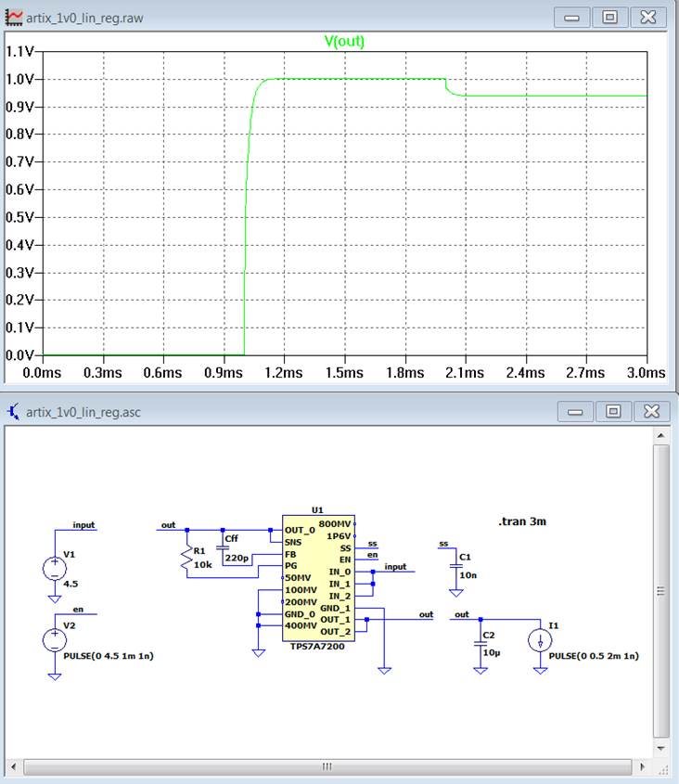Click the 'en' net label at EN pin
679x784 pixels.
click(373, 555)
